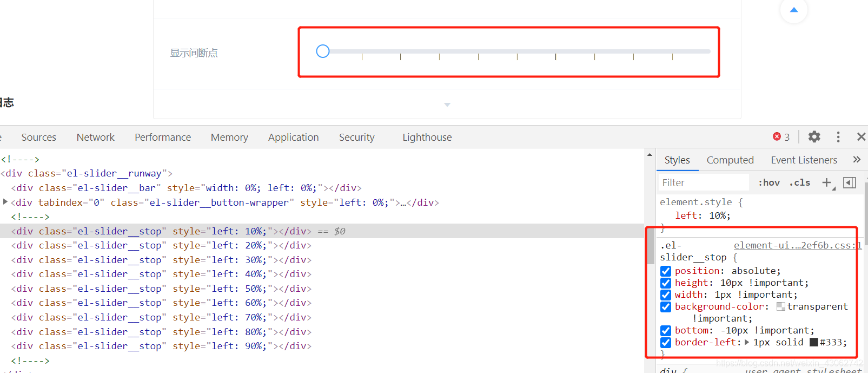Expand el-slider__button-wrapper node

[x=5, y=202]
